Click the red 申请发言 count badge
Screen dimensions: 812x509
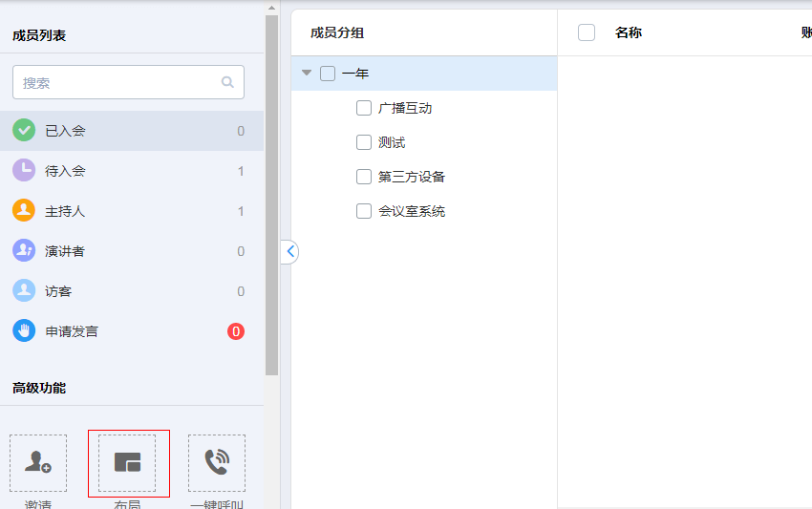pos(236,330)
